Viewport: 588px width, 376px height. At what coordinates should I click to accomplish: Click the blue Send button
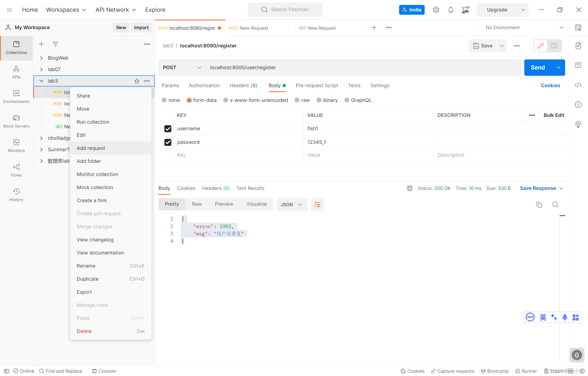[538, 68]
